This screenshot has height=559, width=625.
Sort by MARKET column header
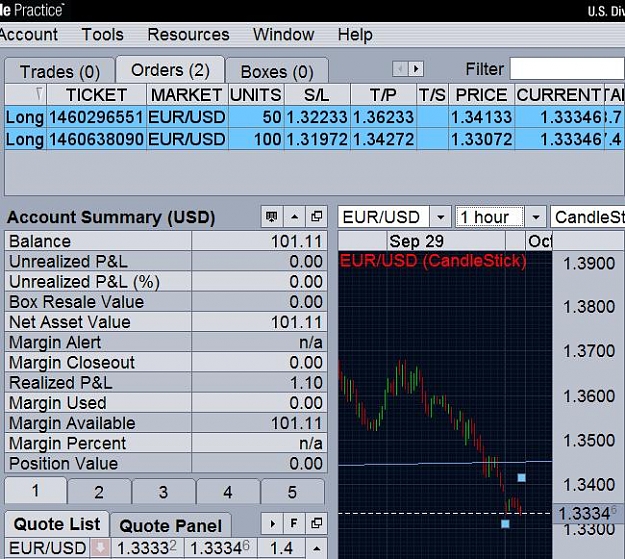[187, 95]
